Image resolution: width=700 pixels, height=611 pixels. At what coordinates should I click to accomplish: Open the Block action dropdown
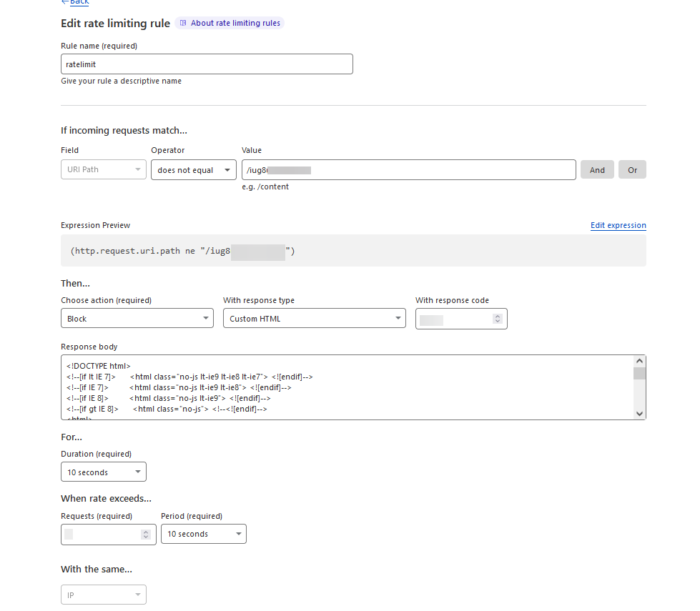tap(137, 319)
